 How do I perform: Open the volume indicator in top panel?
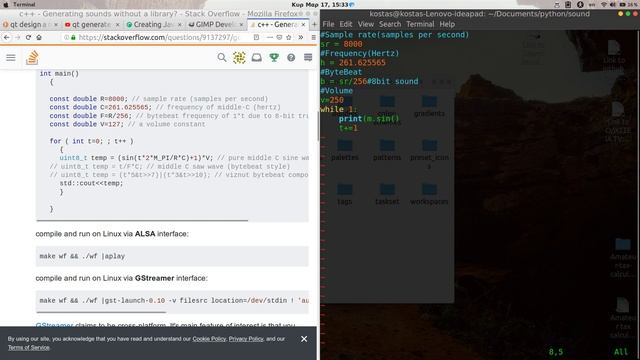coord(613,4)
